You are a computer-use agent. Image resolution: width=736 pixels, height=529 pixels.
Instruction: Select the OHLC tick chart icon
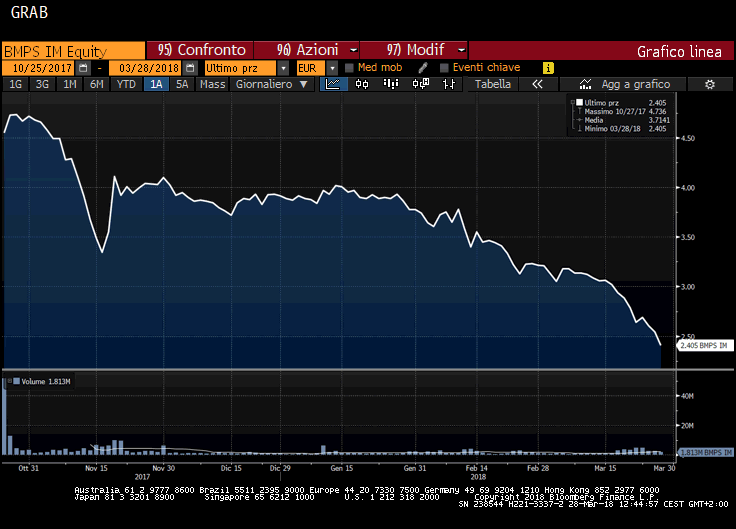coord(449,84)
